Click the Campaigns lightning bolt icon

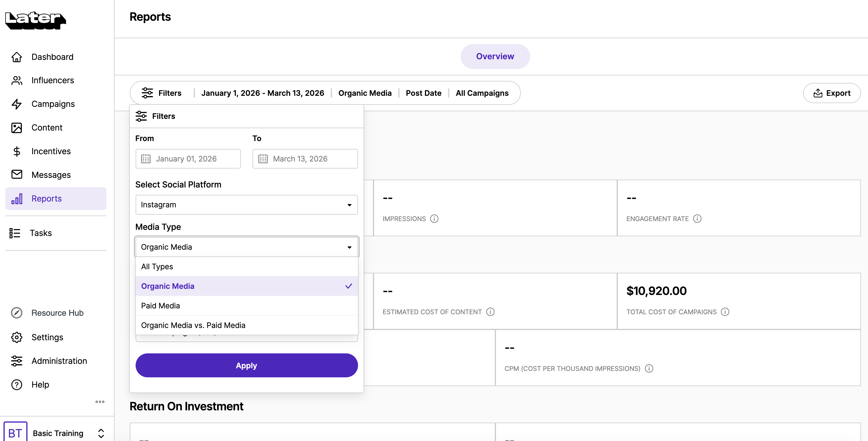pos(16,104)
